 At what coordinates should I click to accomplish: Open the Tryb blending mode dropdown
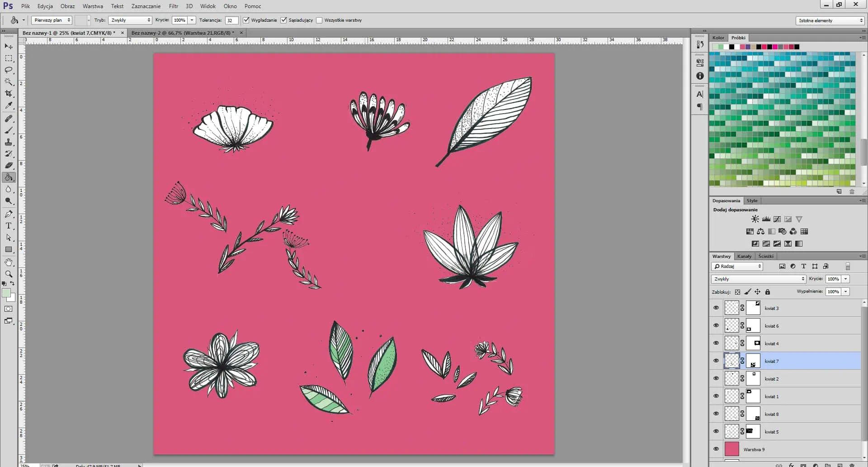click(x=130, y=20)
